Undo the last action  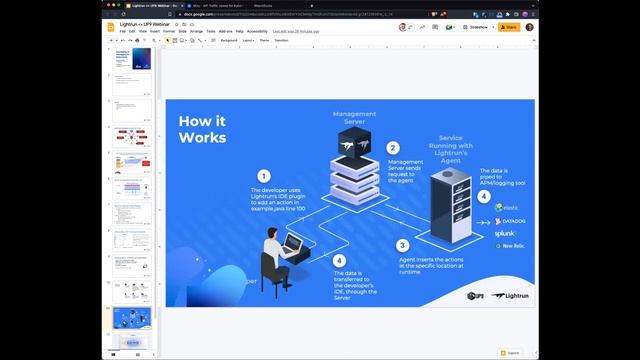pyautogui.click(x=123, y=40)
